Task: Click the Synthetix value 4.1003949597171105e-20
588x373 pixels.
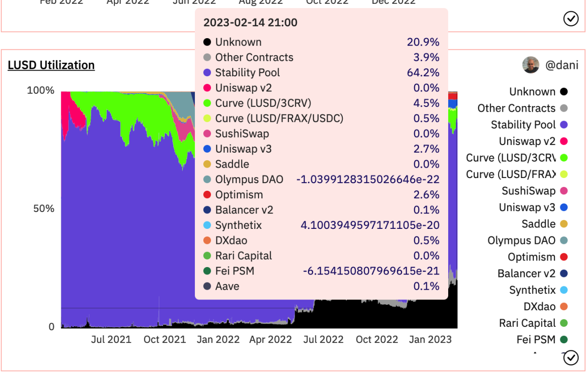Action: (370, 225)
